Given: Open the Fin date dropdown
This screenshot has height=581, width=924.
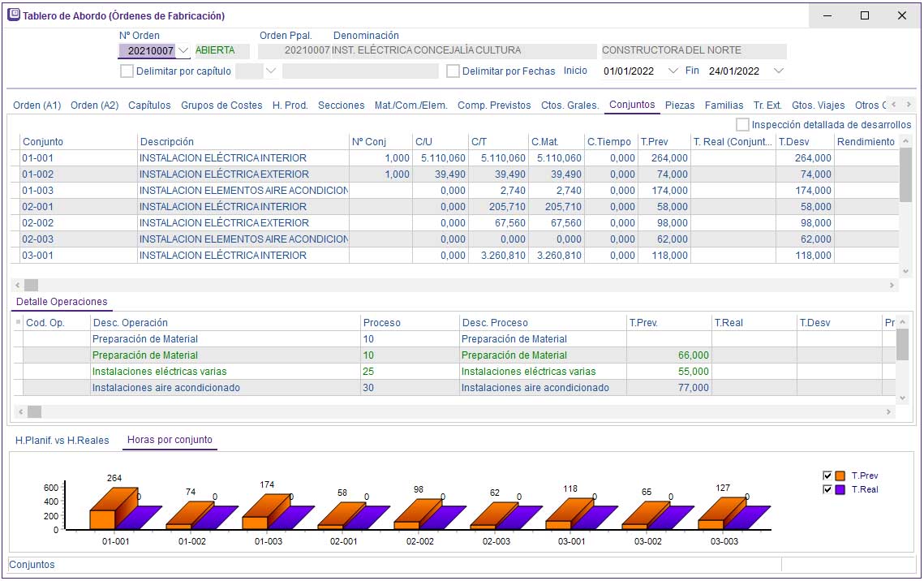Looking at the screenshot, I should (x=779, y=71).
